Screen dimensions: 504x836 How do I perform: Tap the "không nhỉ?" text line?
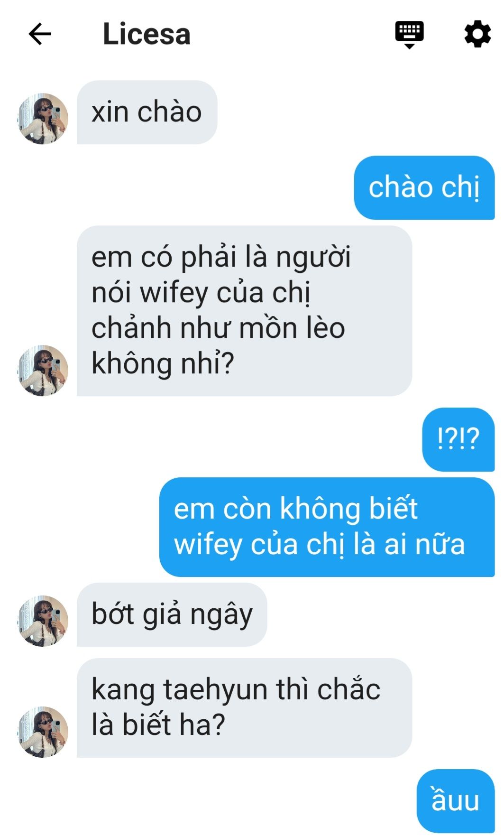pyautogui.click(x=163, y=363)
